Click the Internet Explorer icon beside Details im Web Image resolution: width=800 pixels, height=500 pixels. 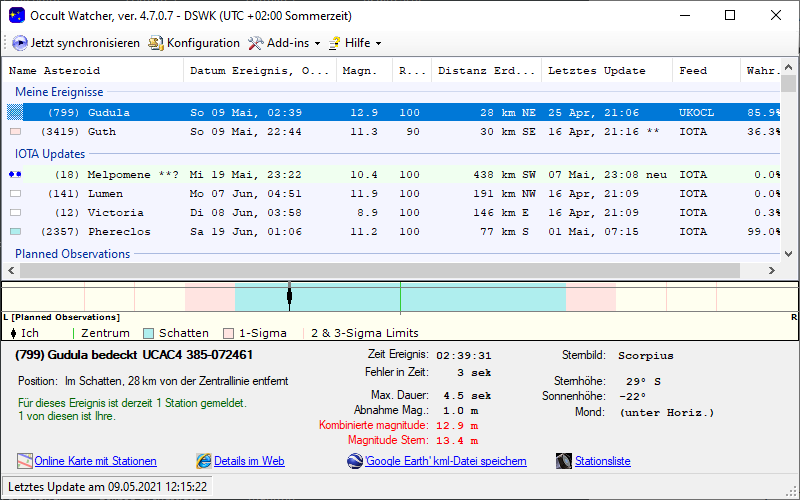click(204, 461)
